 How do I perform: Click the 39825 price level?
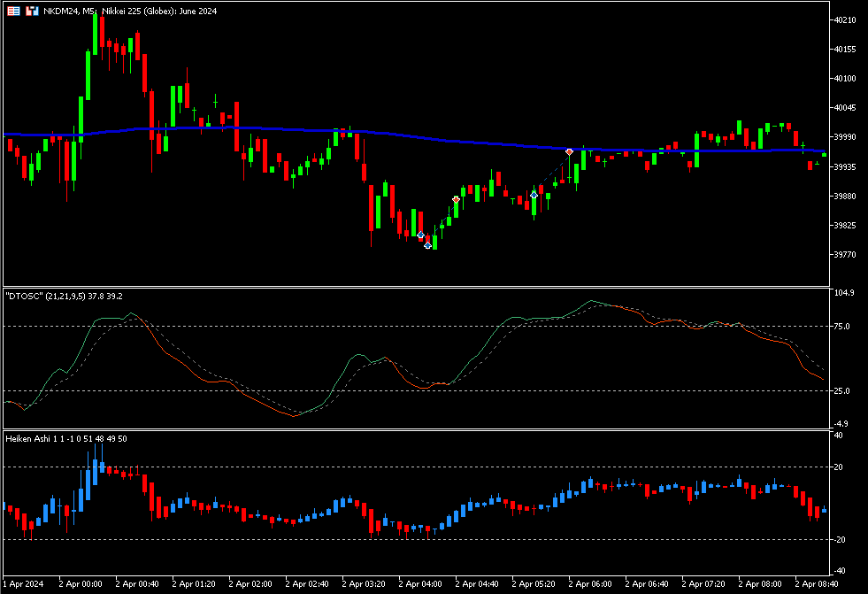click(x=845, y=226)
